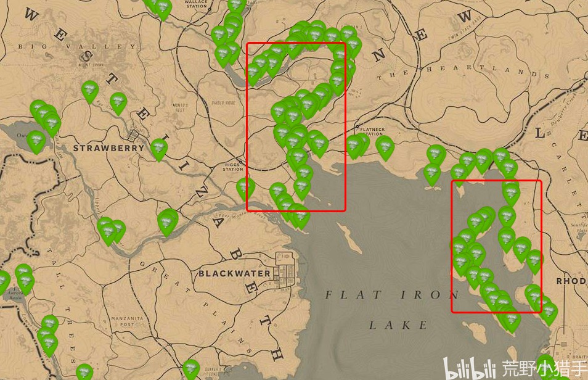Select the marker on Owanjila lake's west shore
The height and width of the screenshot is (380, 588).
36,142
